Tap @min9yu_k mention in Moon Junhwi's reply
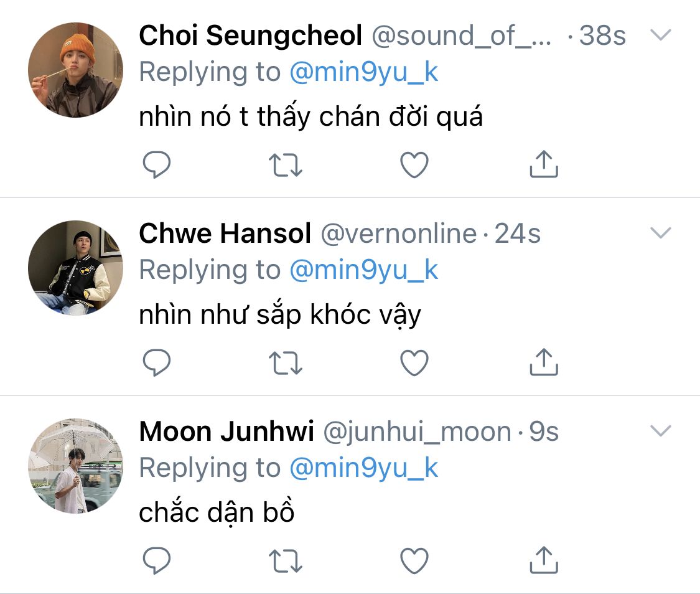Screen dimensions: 700x594 [x=364, y=468]
